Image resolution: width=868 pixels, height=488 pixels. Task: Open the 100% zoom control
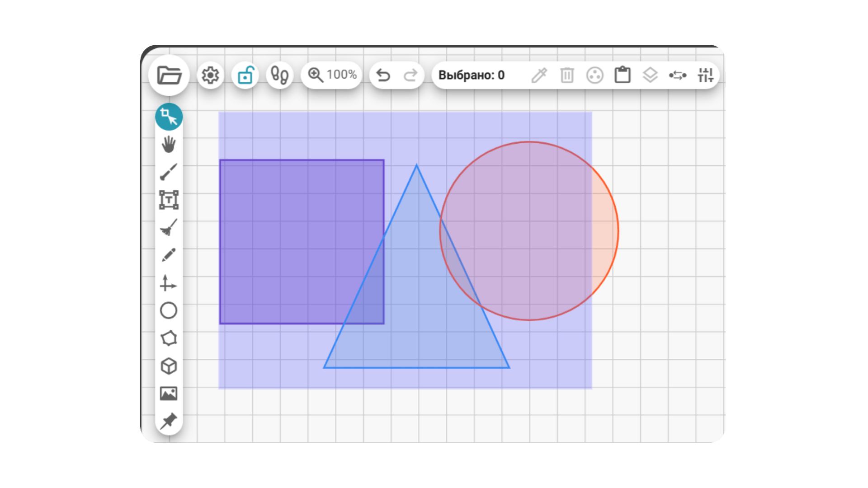pos(332,75)
